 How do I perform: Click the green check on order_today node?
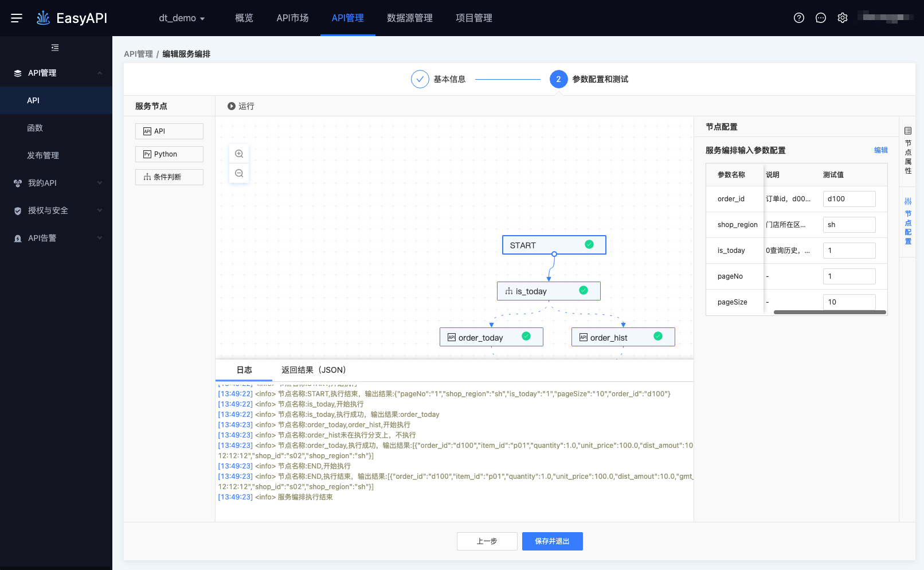(526, 336)
